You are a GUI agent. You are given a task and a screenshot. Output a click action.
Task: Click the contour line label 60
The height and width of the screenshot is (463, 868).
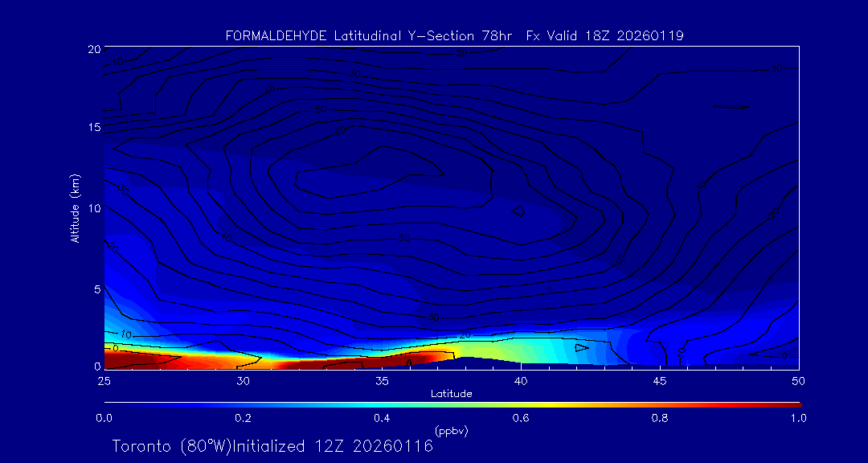341,131
